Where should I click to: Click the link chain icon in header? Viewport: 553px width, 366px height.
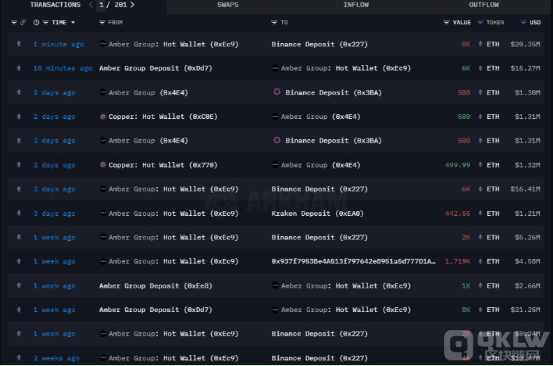23,23
